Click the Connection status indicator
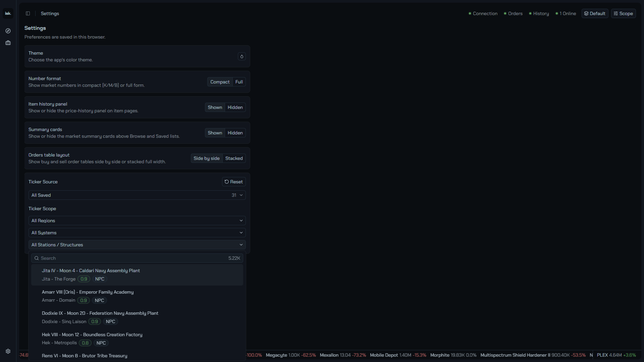 483,13
